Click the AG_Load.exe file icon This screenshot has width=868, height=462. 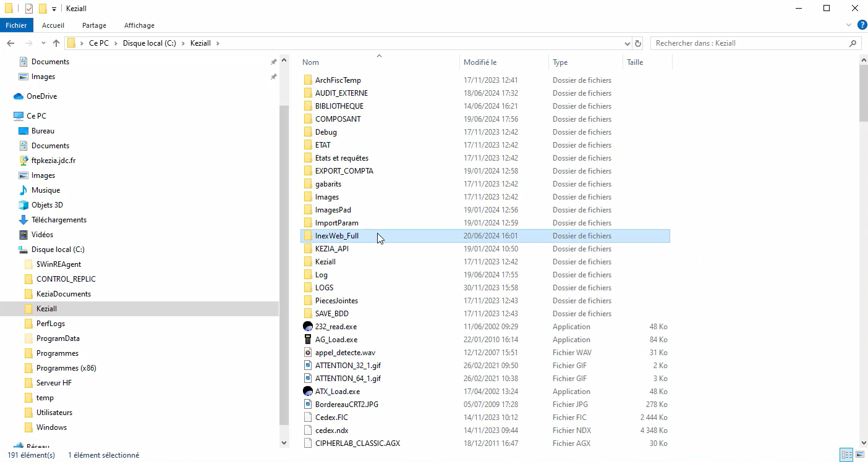click(308, 340)
